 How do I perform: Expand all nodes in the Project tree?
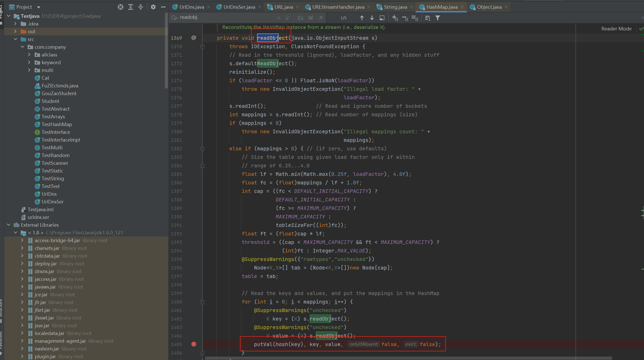tap(131, 7)
